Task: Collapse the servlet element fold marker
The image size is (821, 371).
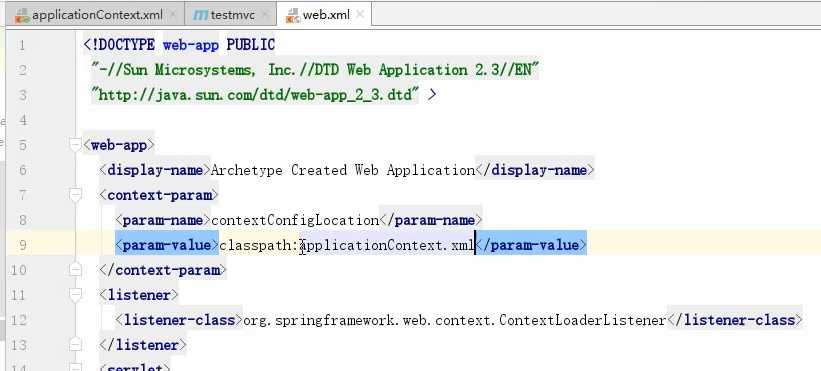Action: click(76, 367)
